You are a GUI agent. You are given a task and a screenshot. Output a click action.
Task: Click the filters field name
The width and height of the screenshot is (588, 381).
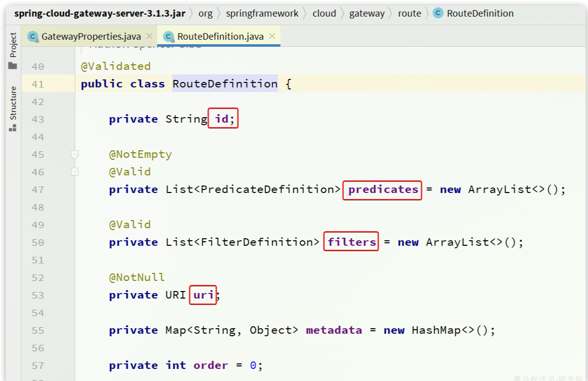point(352,242)
